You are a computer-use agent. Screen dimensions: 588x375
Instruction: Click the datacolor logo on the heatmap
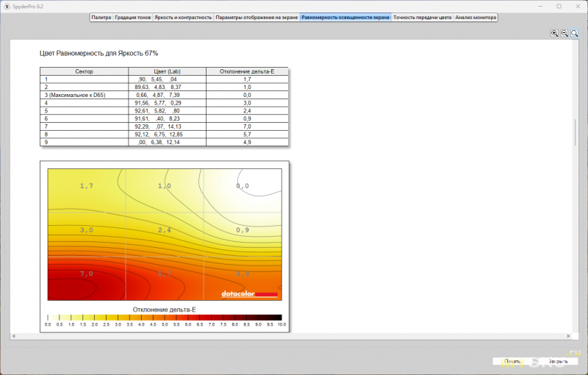250,294
